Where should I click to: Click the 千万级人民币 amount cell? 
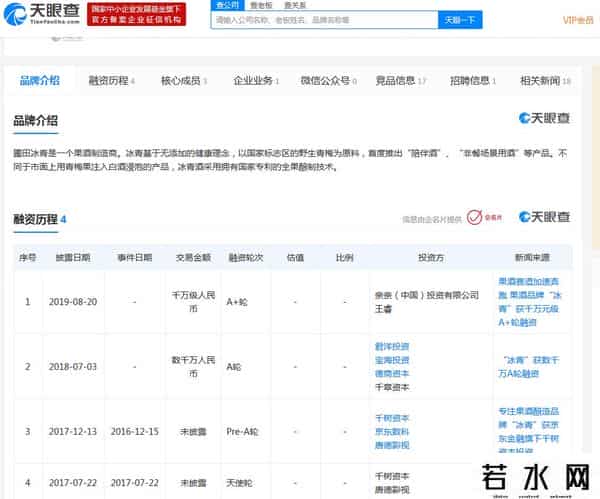(193, 302)
